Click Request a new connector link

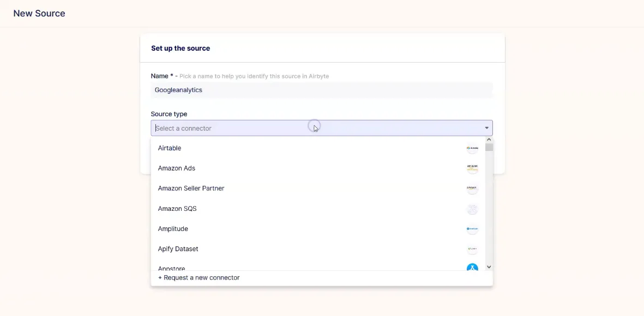click(x=199, y=278)
